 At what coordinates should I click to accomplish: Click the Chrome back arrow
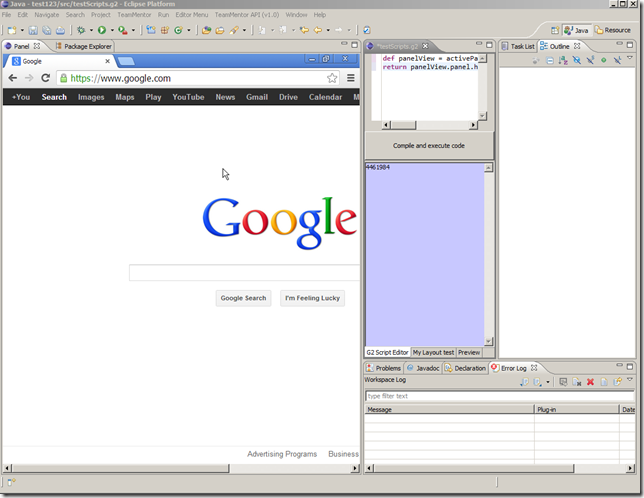coord(13,78)
